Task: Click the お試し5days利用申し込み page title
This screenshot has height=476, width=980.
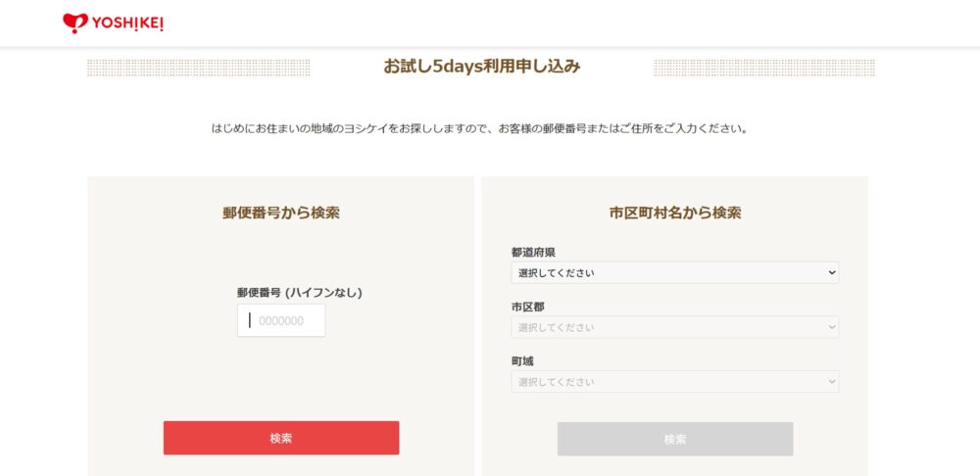Action: coord(482,67)
